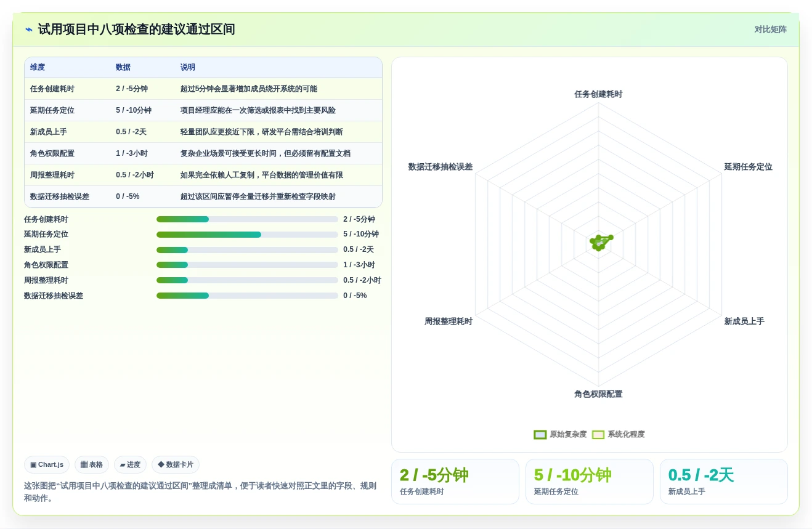Click the 任务创建耗时 progress bar
The width and height of the screenshot is (812, 529).
(x=247, y=219)
